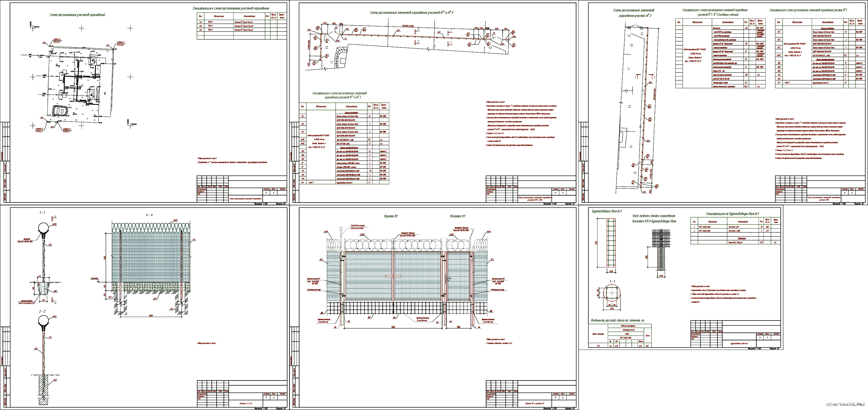Click the 'Буронабивная свая Бс1' heading

(x=607, y=211)
